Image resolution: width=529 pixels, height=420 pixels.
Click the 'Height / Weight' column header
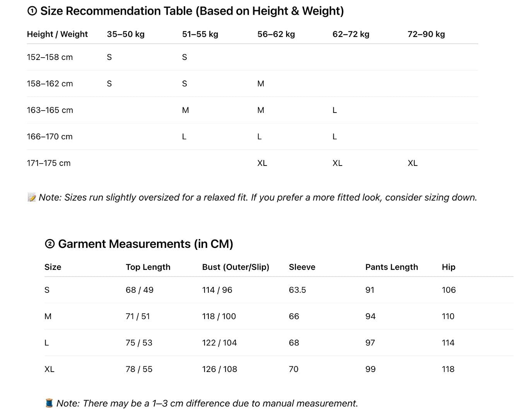pos(57,34)
